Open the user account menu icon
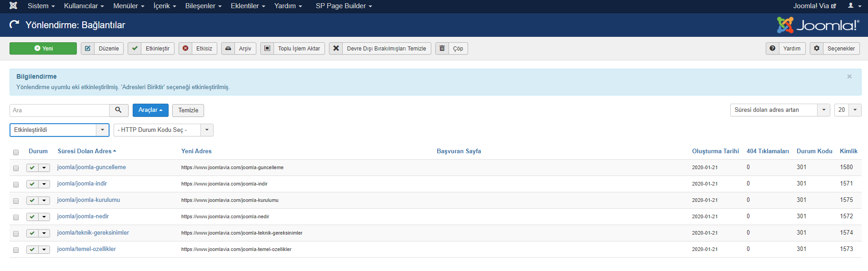868x271 pixels. point(854,6)
